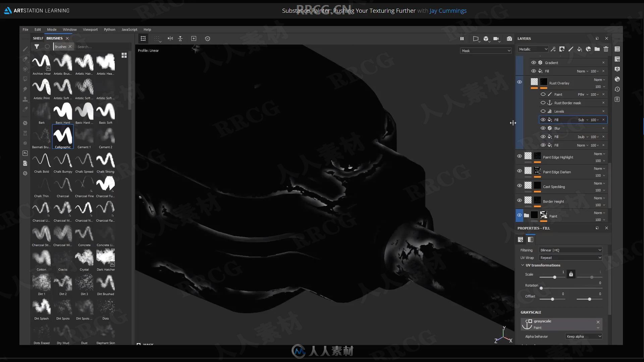Screen dimensions: 644x362
Task: Toggle visibility of the Rust Overlay layer
Action: click(x=519, y=82)
